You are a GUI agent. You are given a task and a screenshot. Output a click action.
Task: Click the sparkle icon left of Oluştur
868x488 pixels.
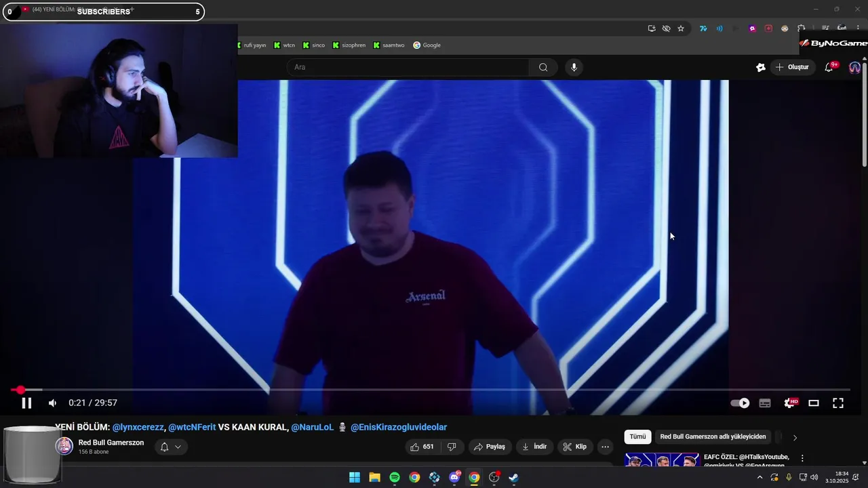click(x=761, y=67)
